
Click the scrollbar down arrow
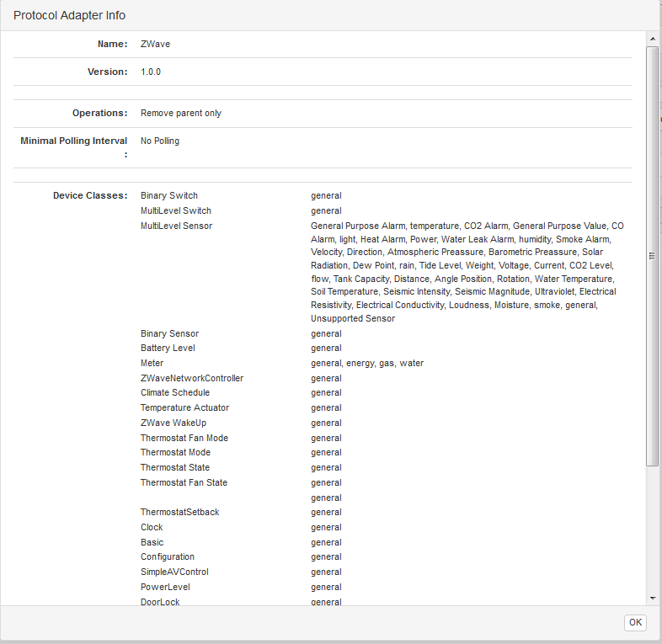(653, 597)
